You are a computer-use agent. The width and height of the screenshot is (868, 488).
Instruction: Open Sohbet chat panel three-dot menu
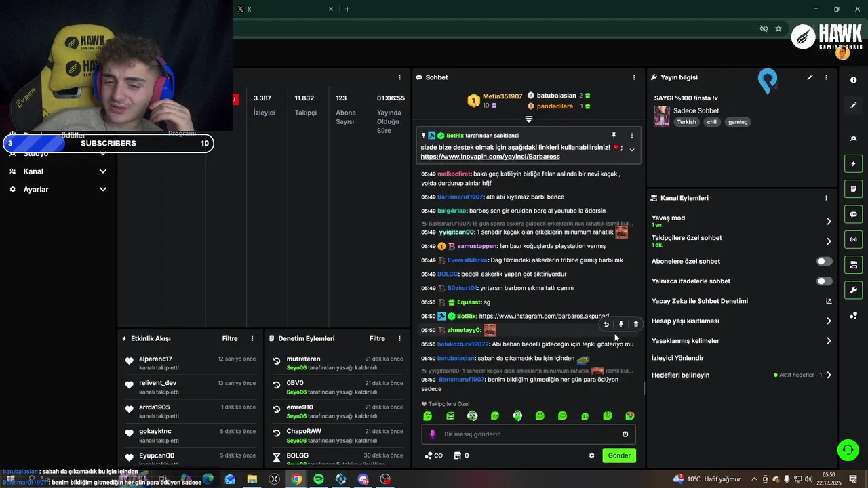[x=634, y=77]
